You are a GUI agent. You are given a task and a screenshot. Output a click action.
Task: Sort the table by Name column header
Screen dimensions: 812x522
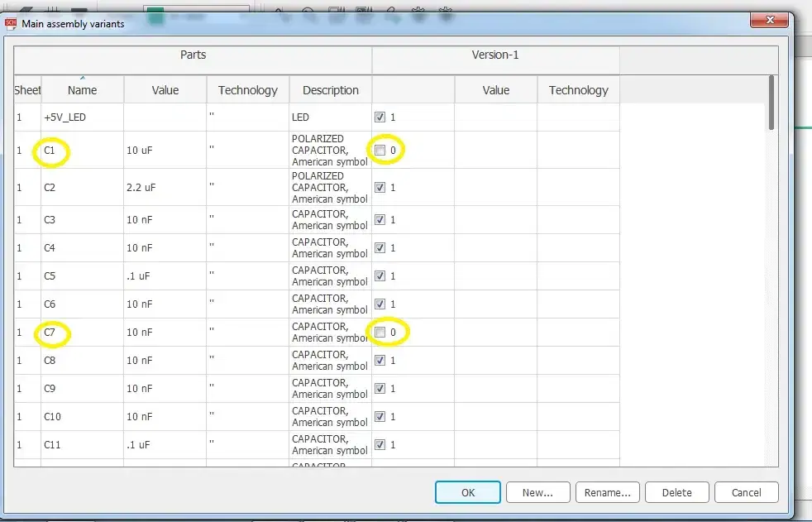coord(82,90)
